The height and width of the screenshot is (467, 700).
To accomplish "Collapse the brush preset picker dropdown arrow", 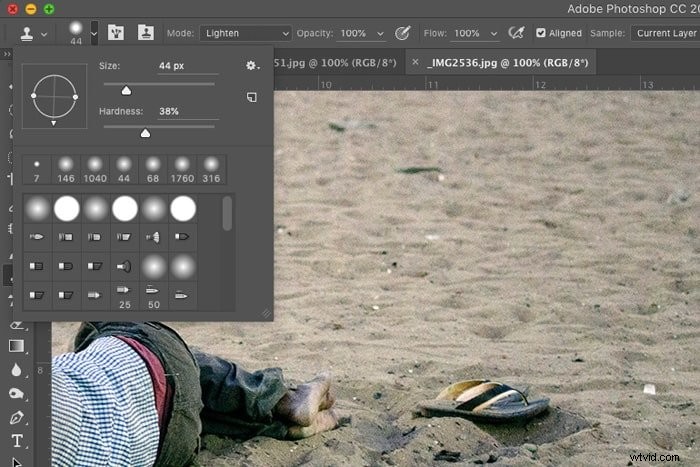I will [x=94, y=33].
